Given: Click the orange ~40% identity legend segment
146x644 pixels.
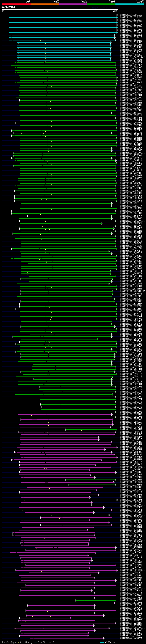Looking at the screenshot, I should [x=45, y=4].
